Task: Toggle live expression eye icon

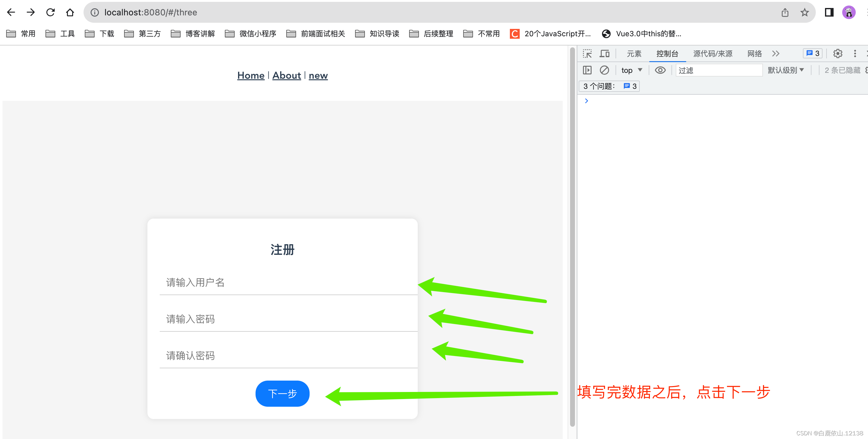Action: [x=660, y=70]
